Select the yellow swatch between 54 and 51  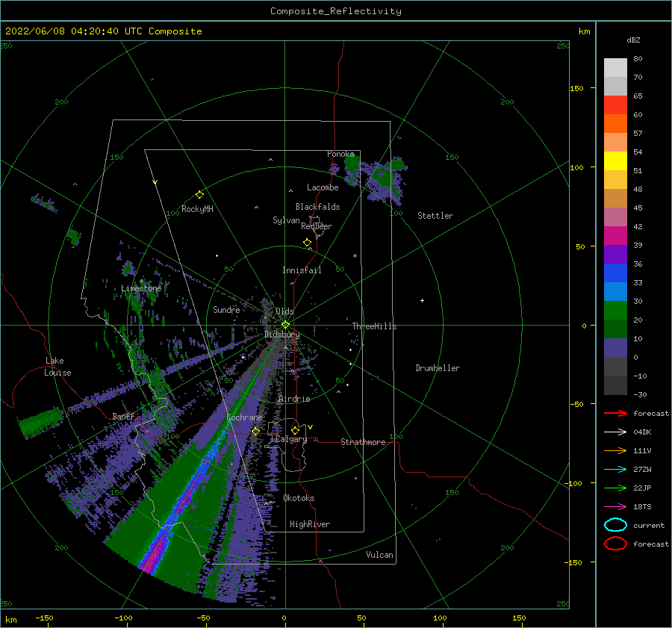[x=615, y=161]
